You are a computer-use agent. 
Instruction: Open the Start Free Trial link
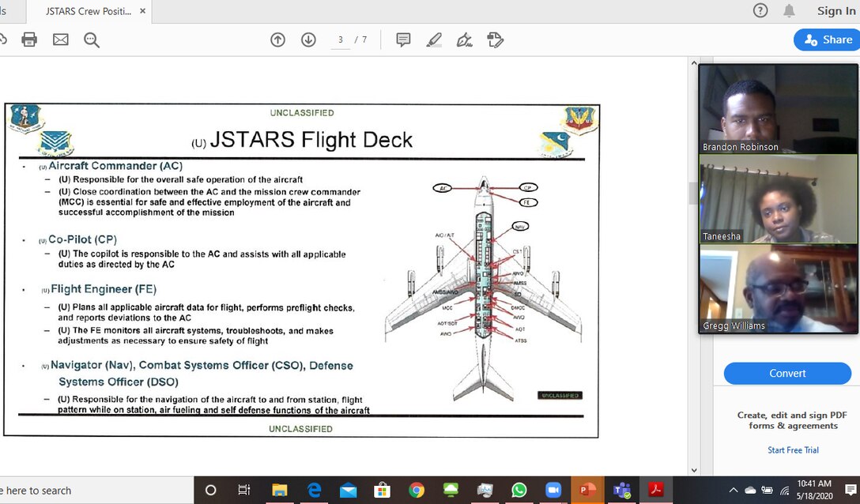click(x=793, y=449)
